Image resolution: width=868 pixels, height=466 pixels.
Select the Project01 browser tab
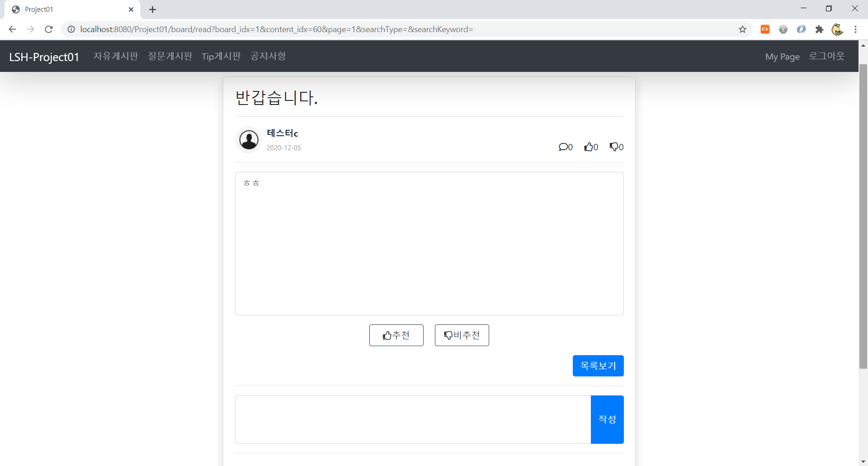72,10
